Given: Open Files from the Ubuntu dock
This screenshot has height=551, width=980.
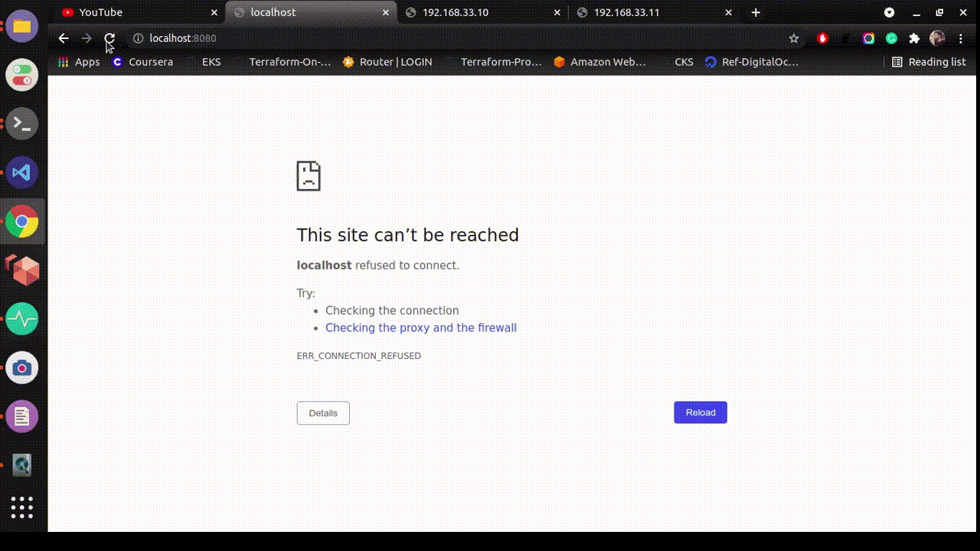Looking at the screenshot, I should point(22,26).
